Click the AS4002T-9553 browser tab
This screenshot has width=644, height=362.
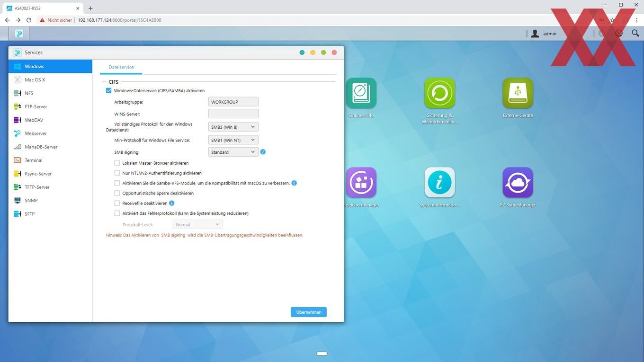[x=42, y=8]
